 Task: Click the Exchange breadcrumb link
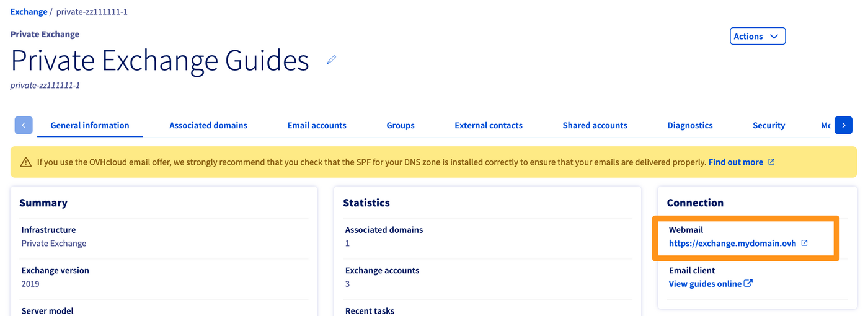click(29, 12)
